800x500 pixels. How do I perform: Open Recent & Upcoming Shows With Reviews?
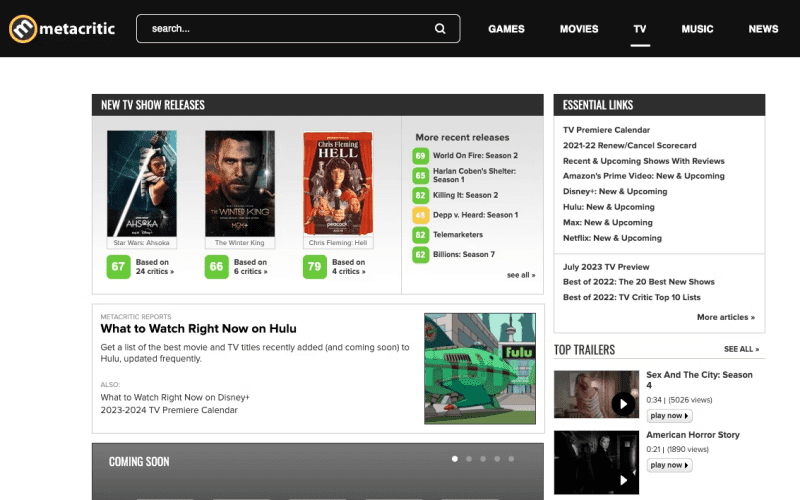click(643, 161)
